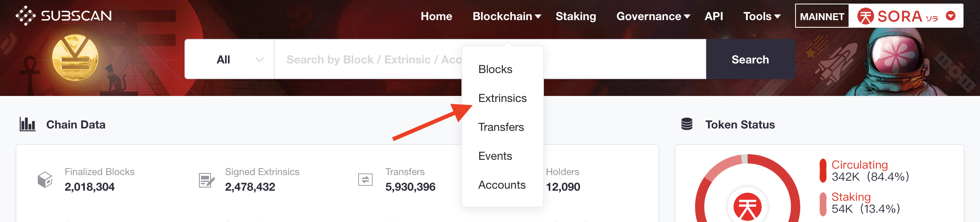
Task: Choose Accounts in the Blockchain dropdown
Action: point(502,185)
